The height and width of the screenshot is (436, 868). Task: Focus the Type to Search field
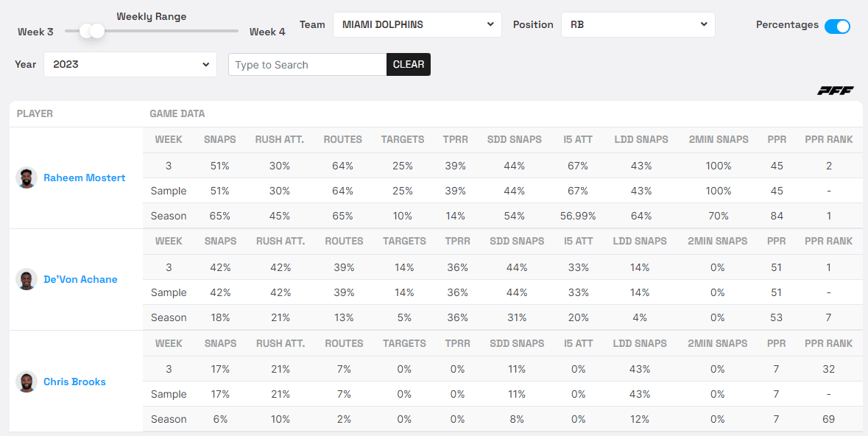[307, 64]
